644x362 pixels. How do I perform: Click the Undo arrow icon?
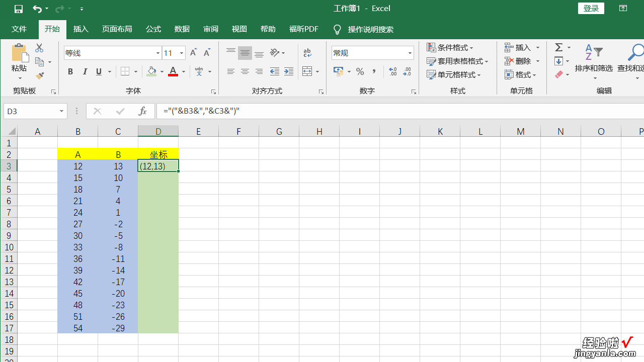click(x=37, y=9)
